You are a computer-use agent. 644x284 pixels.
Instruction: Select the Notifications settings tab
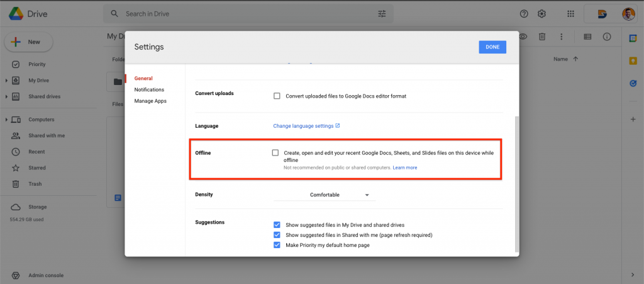point(149,89)
